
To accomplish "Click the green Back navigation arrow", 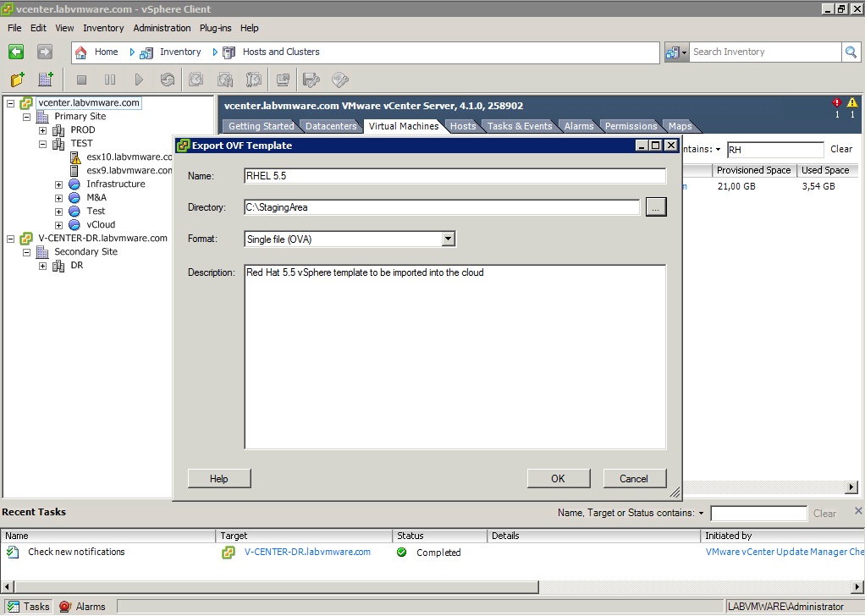I will (x=16, y=52).
